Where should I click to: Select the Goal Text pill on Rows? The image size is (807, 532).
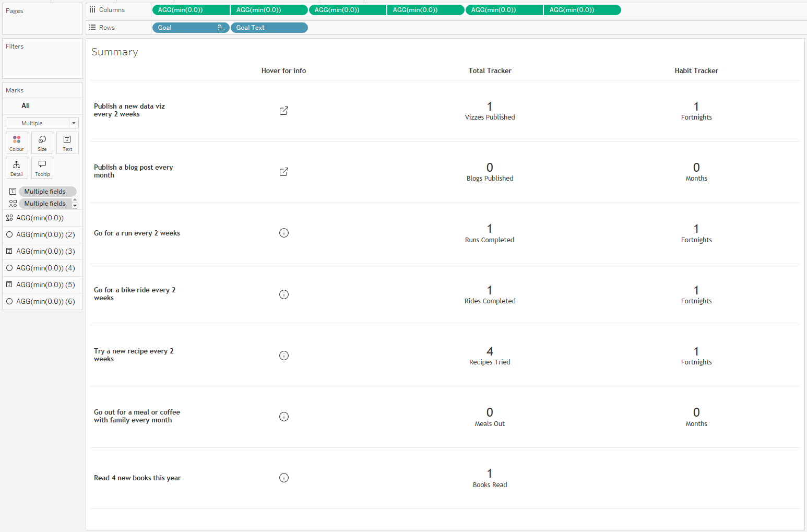click(x=269, y=28)
